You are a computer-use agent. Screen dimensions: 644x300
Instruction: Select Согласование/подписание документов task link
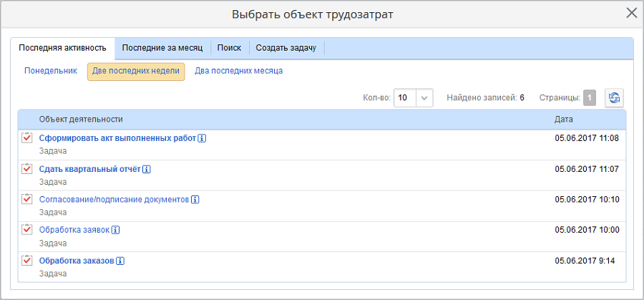(x=114, y=200)
